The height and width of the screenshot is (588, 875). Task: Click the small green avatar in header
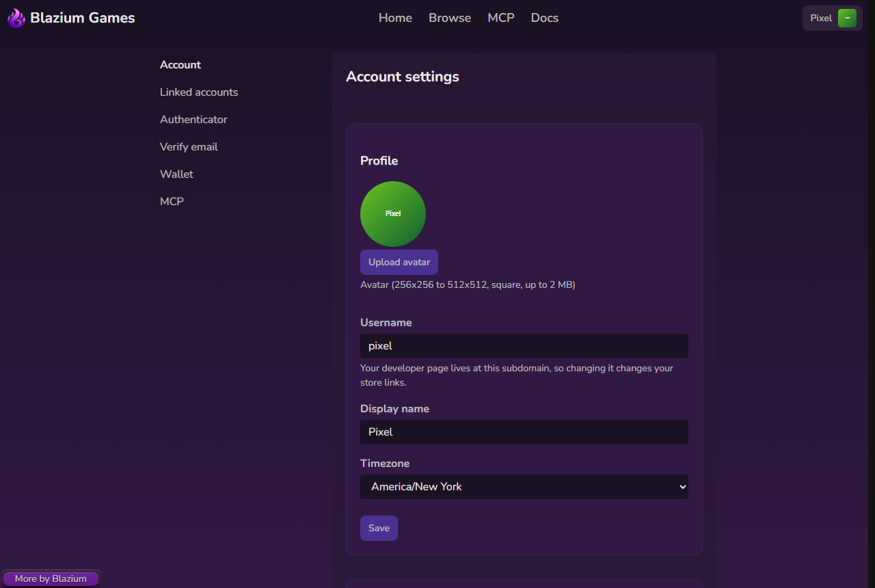pyautogui.click(x=847, y=18)
